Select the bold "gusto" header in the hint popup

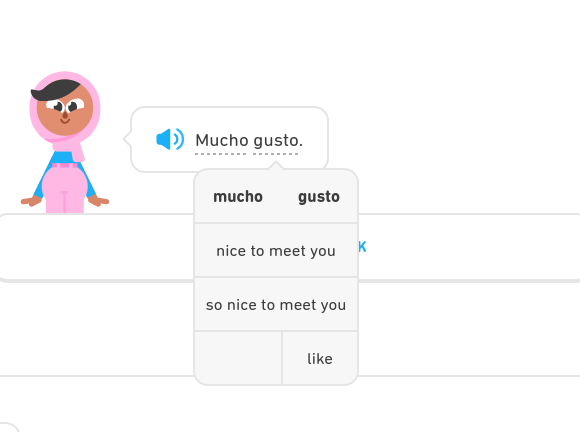[x=319, y=196]
